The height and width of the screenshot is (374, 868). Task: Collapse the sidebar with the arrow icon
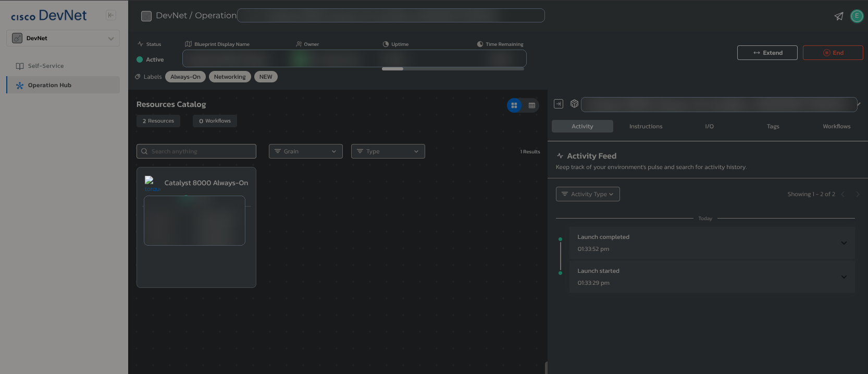click(x=111, y=15)
